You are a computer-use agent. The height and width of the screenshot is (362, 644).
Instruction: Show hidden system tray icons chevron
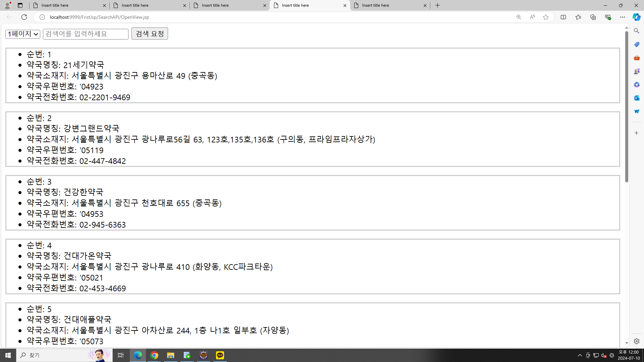(x=580, y=355)
